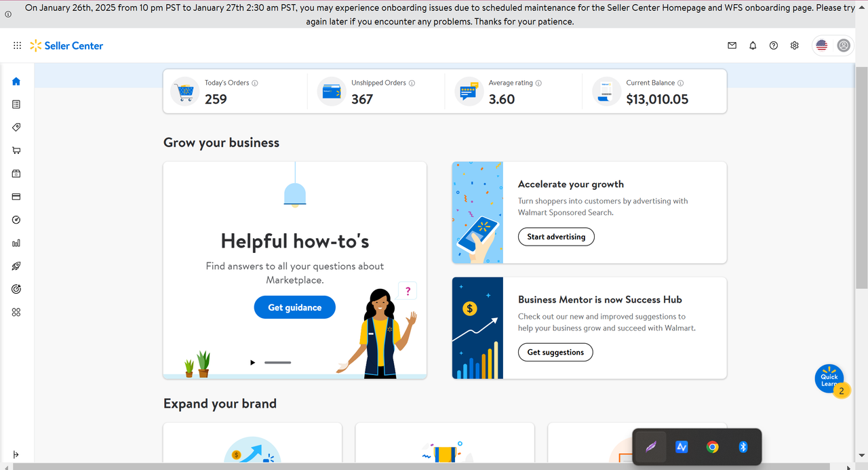Click the Unshipped Orders card icon
Viewport: 868px width, 470px height.
tap(332, 91)
